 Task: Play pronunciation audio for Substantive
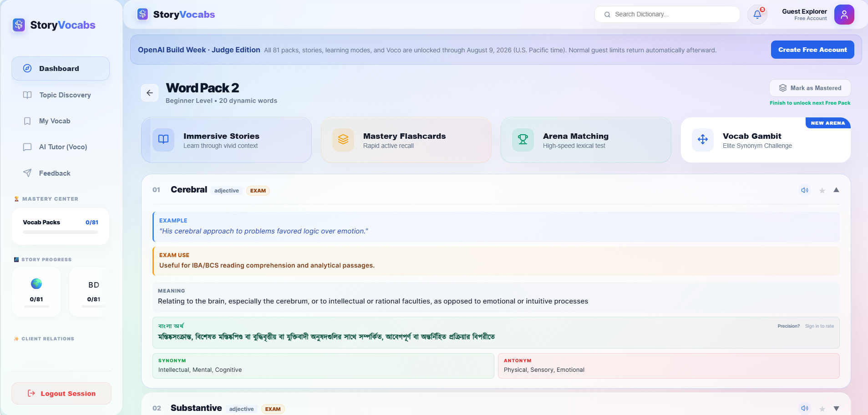[805, 408]
